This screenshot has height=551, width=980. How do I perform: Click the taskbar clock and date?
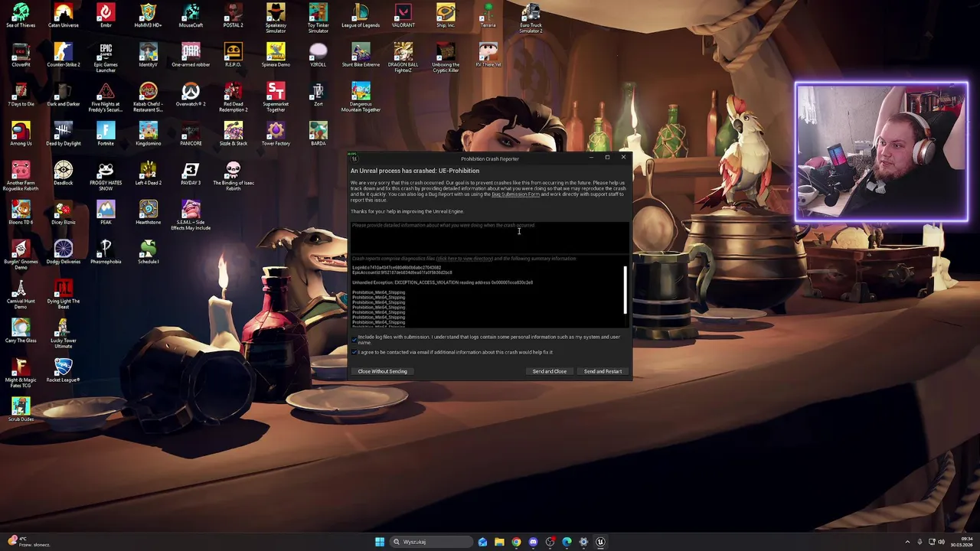(961, 542)
